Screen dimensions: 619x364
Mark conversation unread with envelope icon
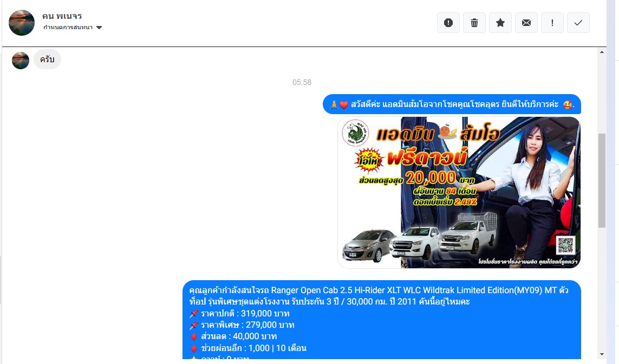pyautogui.click(x=526, y=23)
